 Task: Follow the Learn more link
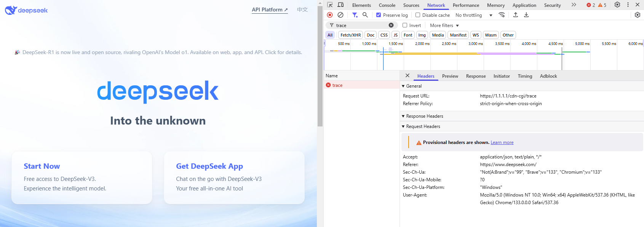click(x=502, y=142)
